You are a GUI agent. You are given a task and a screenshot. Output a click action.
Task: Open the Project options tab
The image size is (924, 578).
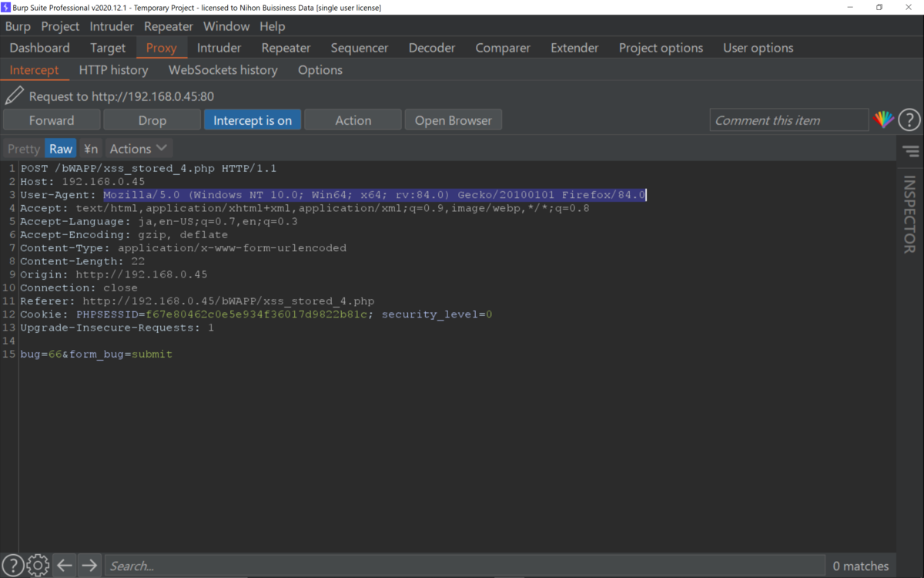pos(661,48)
